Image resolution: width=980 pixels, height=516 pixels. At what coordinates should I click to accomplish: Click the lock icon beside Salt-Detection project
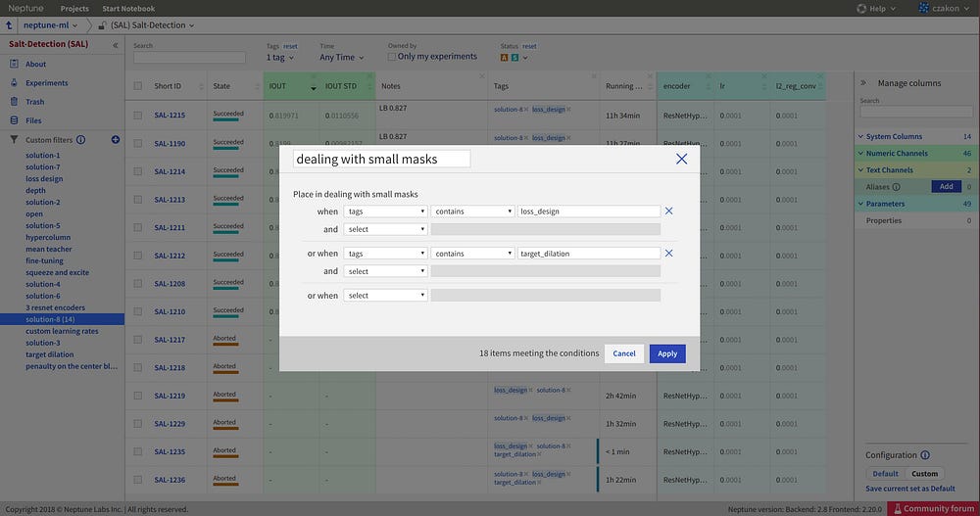102,25
